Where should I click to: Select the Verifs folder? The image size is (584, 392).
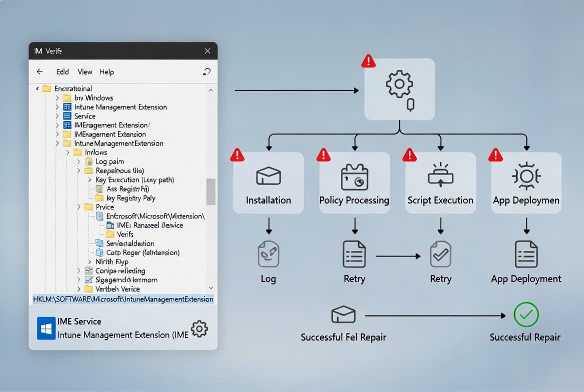tap(119, 234)
